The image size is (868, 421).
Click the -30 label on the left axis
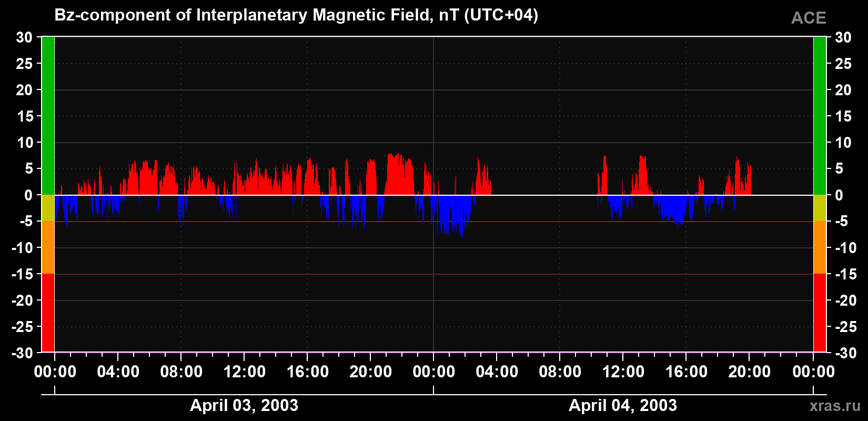[22, 353]
